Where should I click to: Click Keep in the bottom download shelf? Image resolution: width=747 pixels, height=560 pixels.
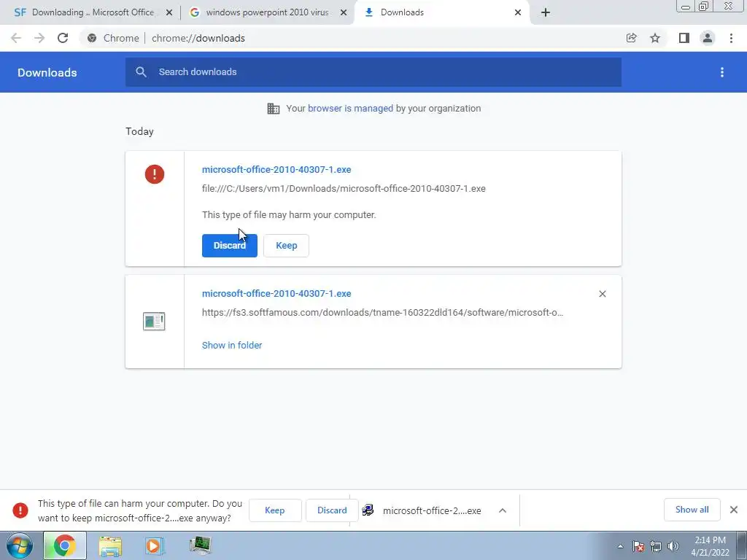coord(275,510)
